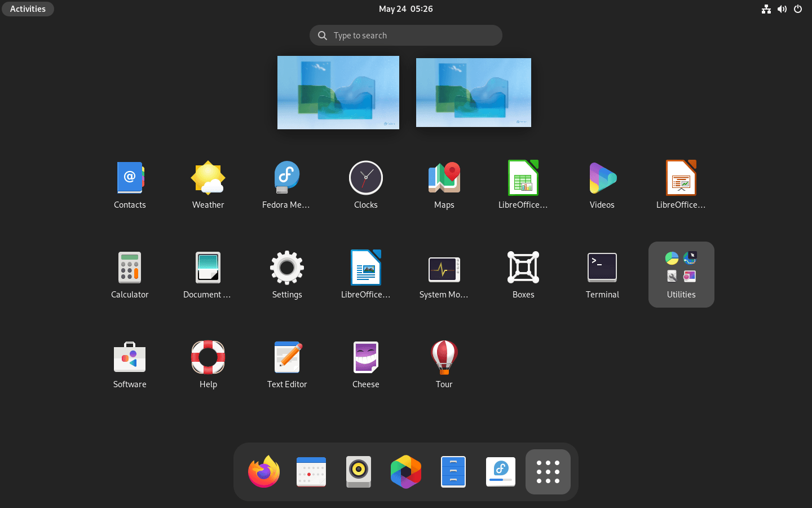Open the Contacts app
This screenshot has height=508, width=812.
click(x=130, y=177)
